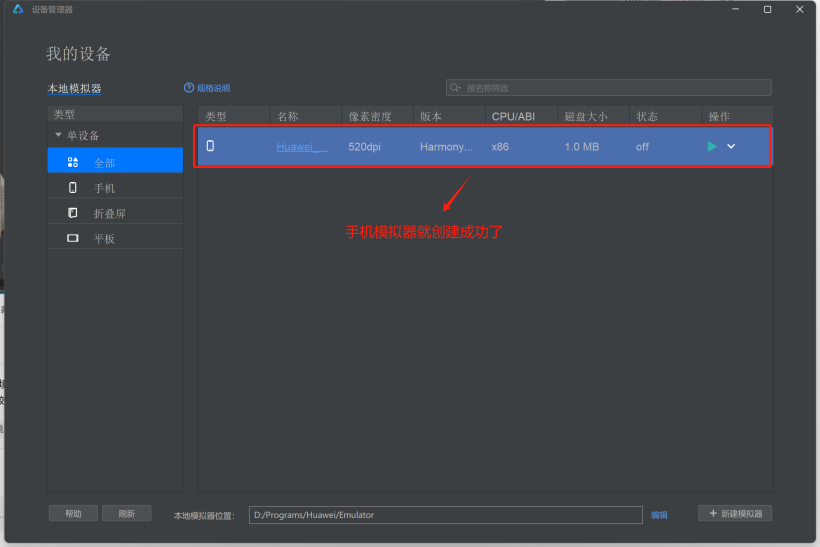Click 编辑 link to edit emulator path
Viewport: 820px width, 547px height.
point(659,515)
